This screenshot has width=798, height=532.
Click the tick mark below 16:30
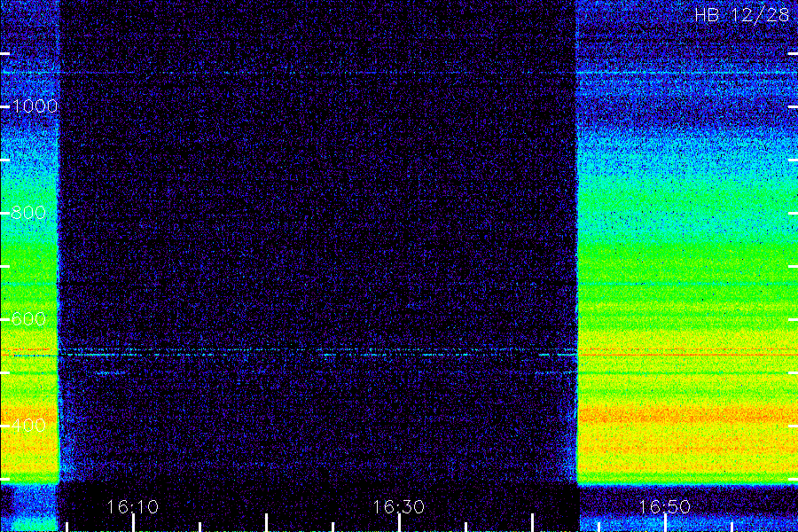[399, 523]
